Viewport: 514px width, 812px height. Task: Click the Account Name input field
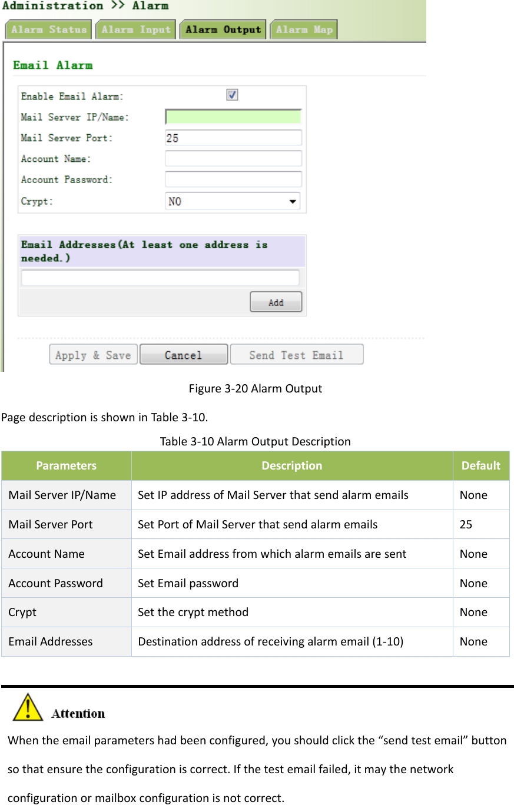(x=233, y=158)
